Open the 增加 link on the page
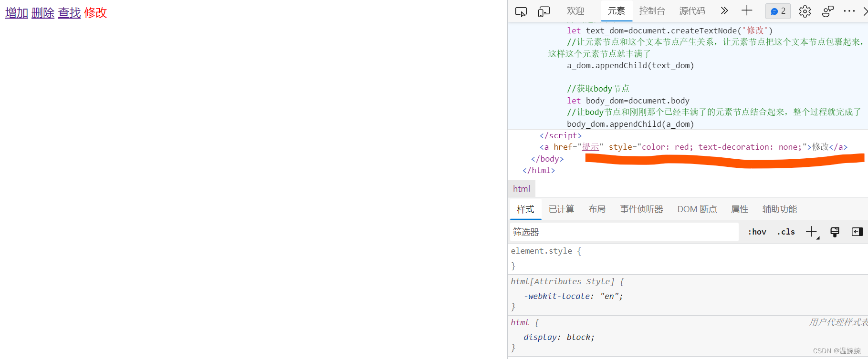The image size is (868, 359). pos(17,13)
